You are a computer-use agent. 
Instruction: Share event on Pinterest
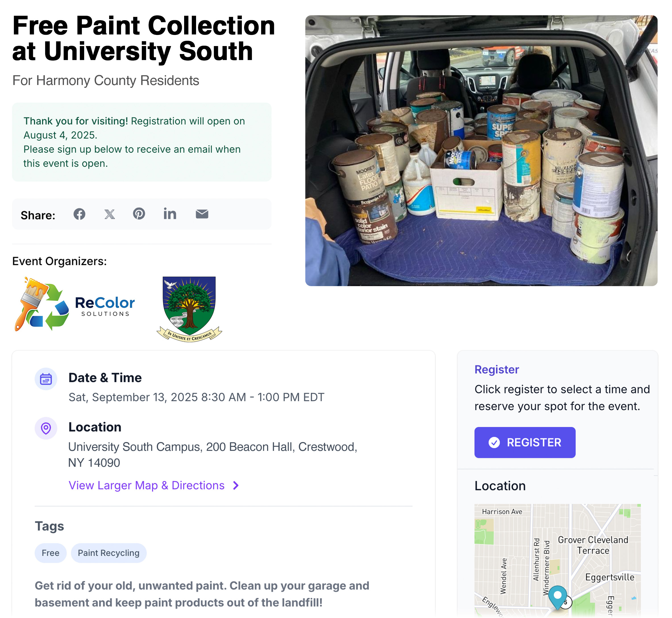click(x=139, y=214)
